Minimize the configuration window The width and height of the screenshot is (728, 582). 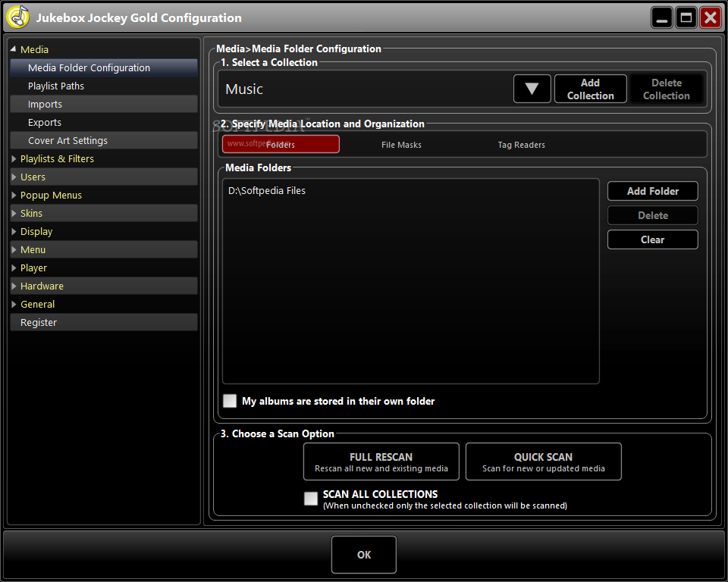point(662,17)
